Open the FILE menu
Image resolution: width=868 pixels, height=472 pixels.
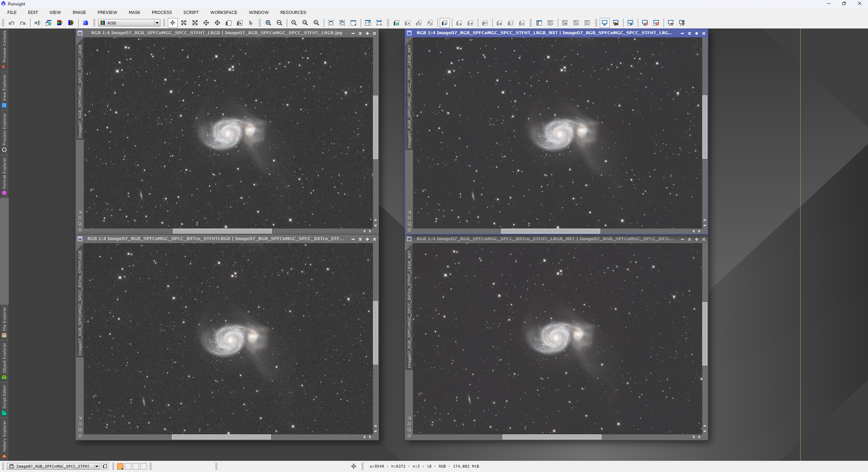pos(12,12)
